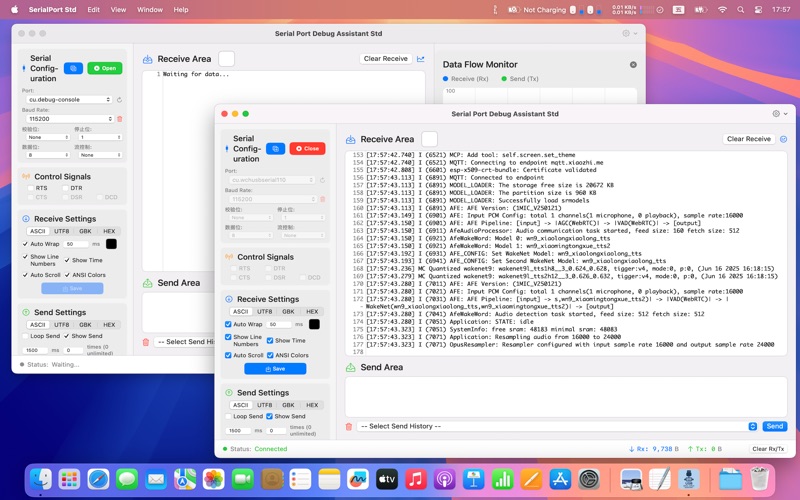Toggle Show Send in the front window
The height and width of the screenshot is (500, 800).
[269, 416]
